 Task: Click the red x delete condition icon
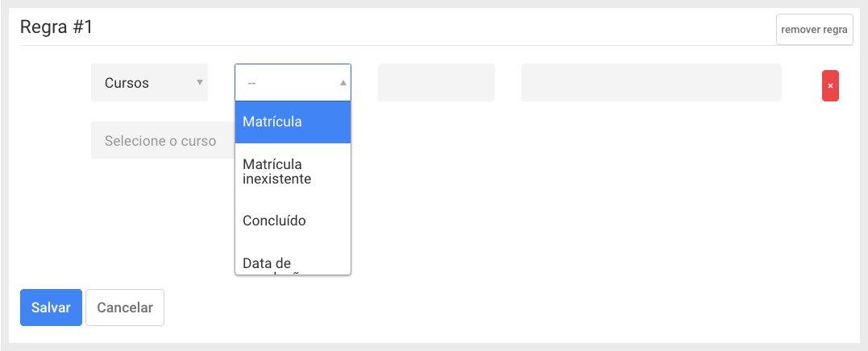[830, 85]
